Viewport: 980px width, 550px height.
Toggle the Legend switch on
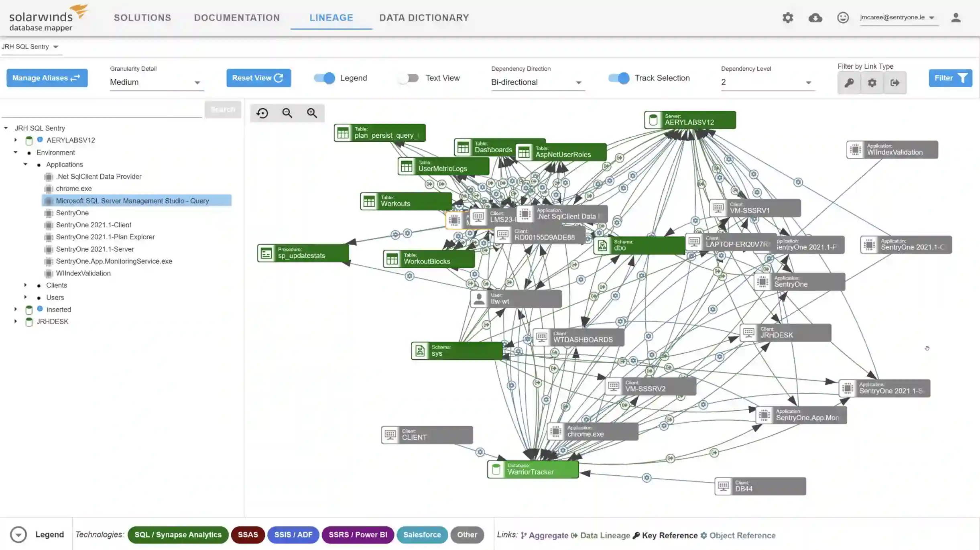tap(324, 77)
